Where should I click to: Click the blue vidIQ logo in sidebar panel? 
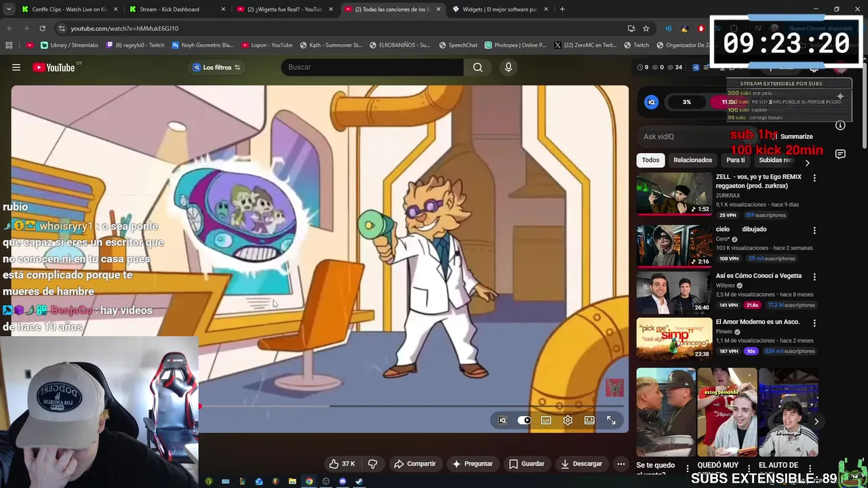(651, 102)
